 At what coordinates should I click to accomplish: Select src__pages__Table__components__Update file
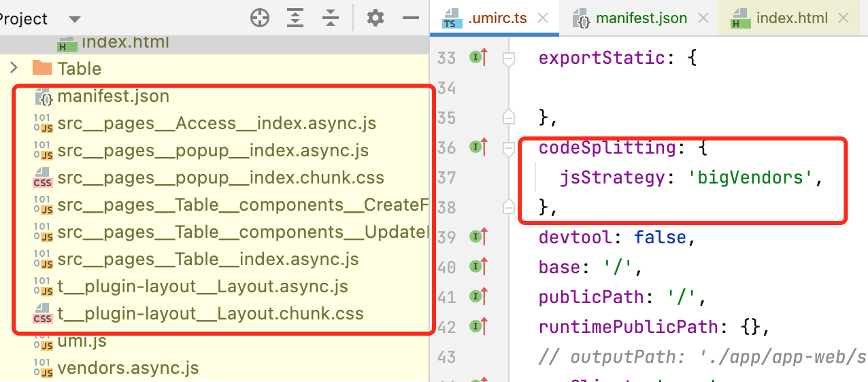[x=243, y=232]
